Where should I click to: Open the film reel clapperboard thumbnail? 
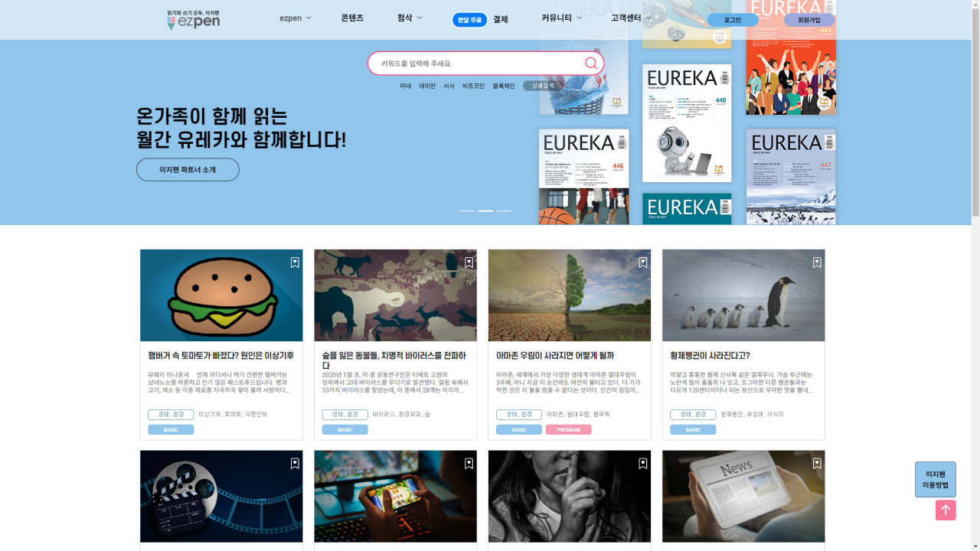[221, 497]
